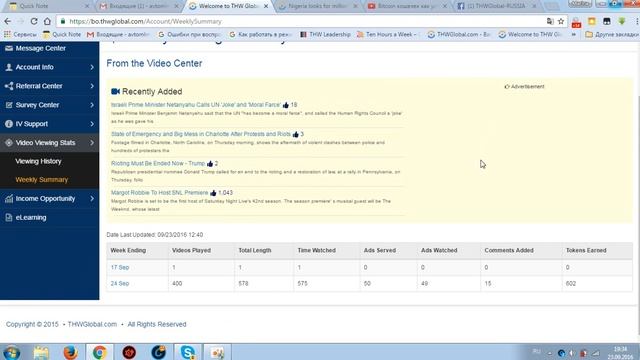Open Ten Hours a Week bookmark

pos(387,35)
